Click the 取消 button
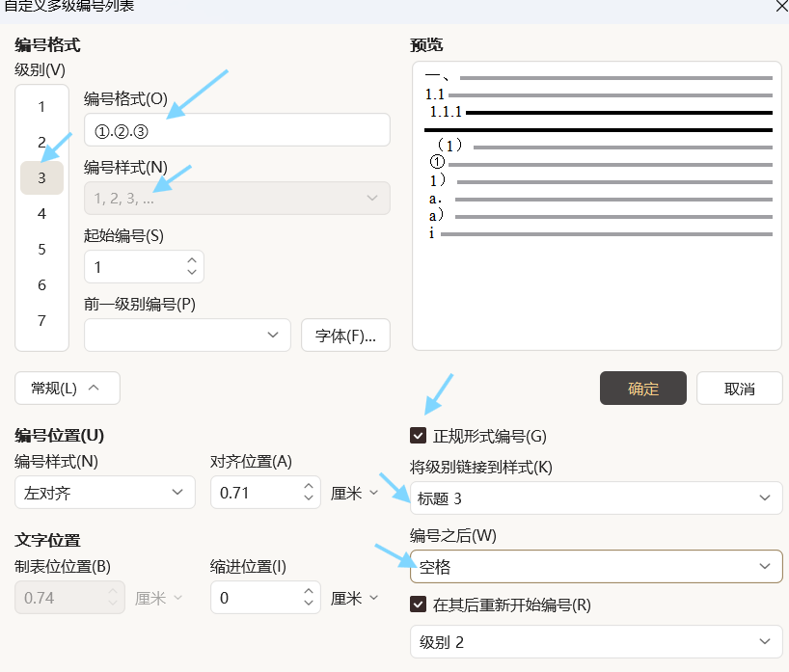 (x=739, y=389)
